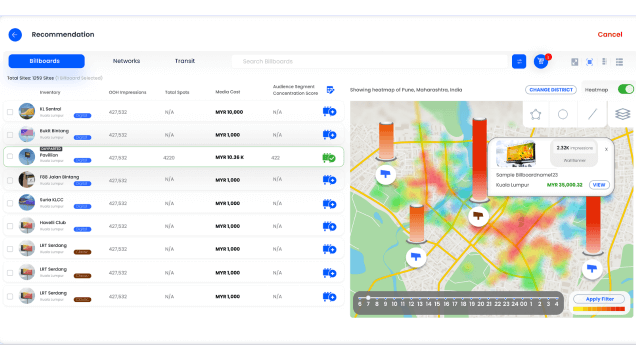Click the blue filter button beside search

click(x=519, y=62)
